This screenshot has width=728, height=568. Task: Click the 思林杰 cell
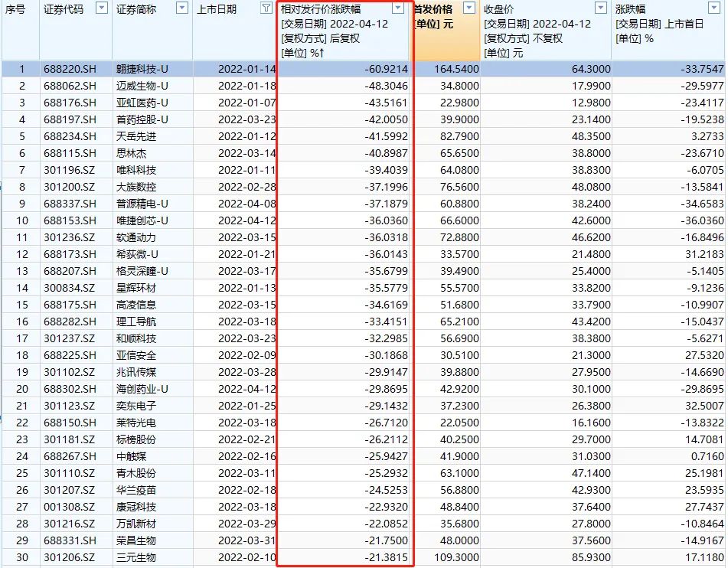(132, 153)
